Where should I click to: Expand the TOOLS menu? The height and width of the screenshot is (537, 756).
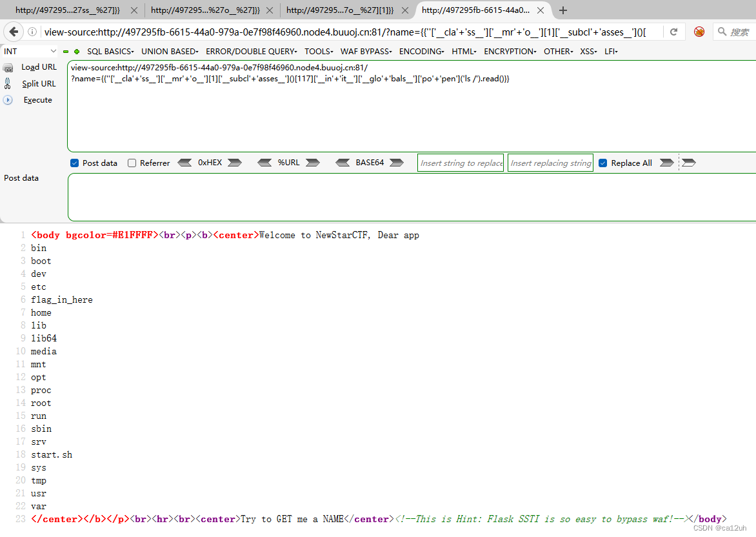319,51
